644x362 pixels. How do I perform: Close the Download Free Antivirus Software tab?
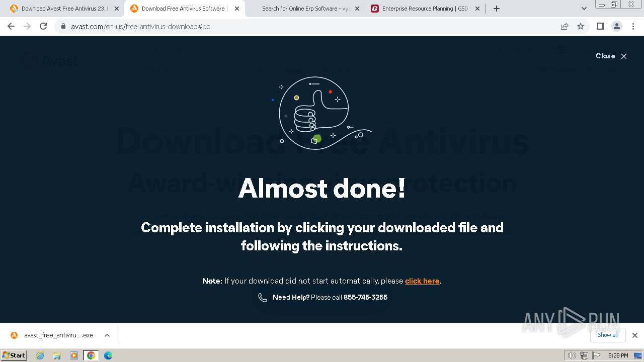[x=237, y=9]
